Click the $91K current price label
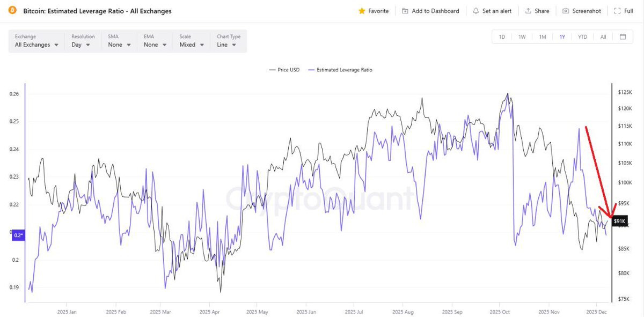This screenshot has height=317, width=644. (x=620, y=221)
